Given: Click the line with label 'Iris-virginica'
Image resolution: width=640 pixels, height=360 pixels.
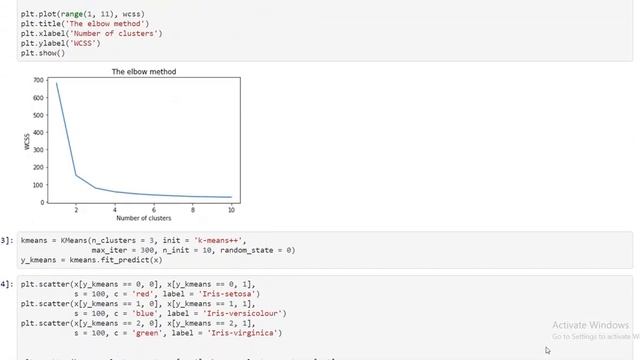Looking at the screenshot, I should [x=178, y=333].
